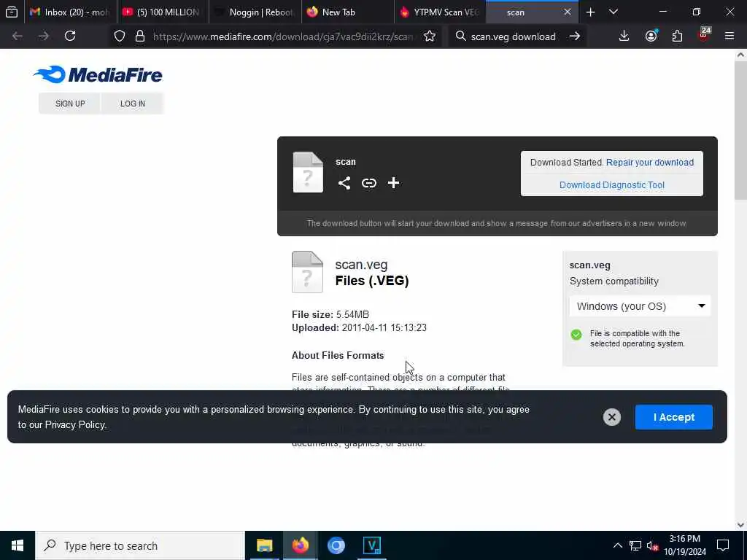Open the blue circular browser taskbar icon

(x=336, y=545)
